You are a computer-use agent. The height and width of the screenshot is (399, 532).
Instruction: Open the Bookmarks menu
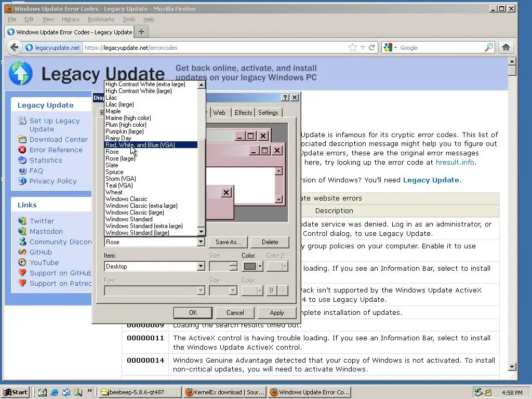(101, 19)
